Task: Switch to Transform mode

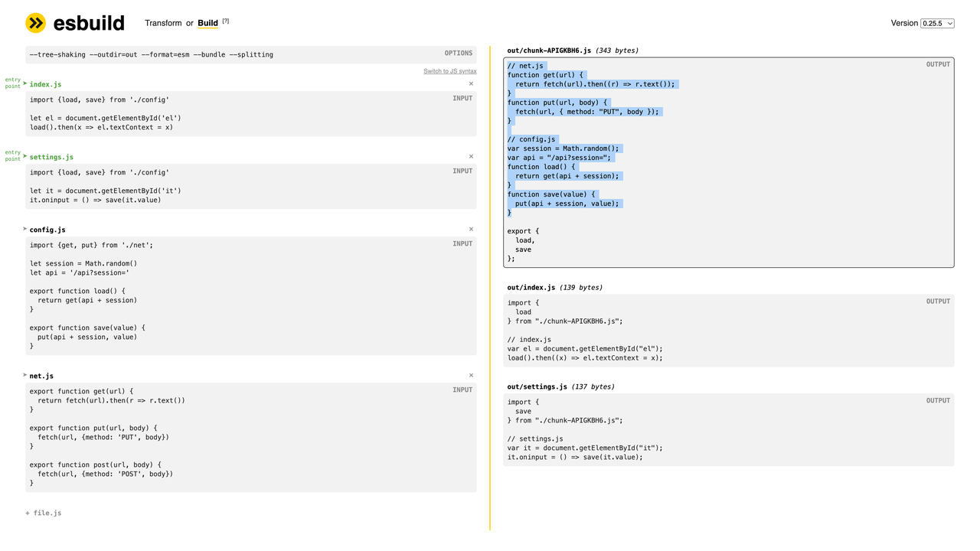Action: pos(164,23)
